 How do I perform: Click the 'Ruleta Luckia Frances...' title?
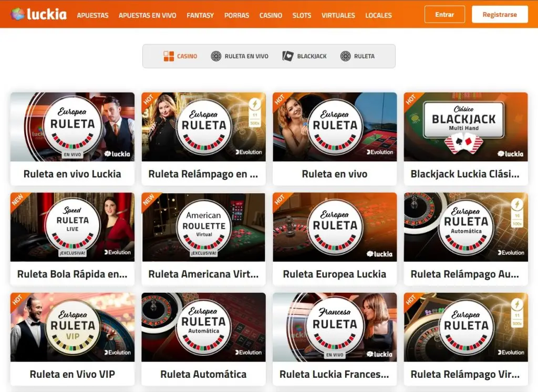click(335, 374)
